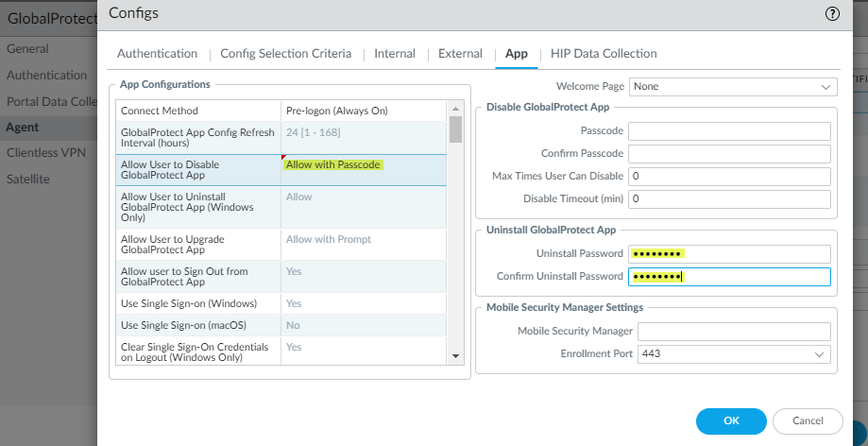The height and width of the screenshot is (446, 868).
Task: Go to HIP Data Collection tab
Action: 604,54
